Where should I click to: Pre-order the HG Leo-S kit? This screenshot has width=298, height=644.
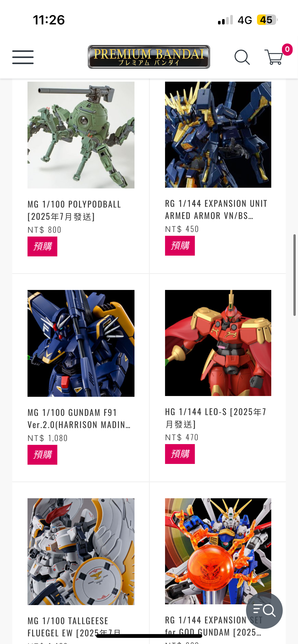point(180,454)
